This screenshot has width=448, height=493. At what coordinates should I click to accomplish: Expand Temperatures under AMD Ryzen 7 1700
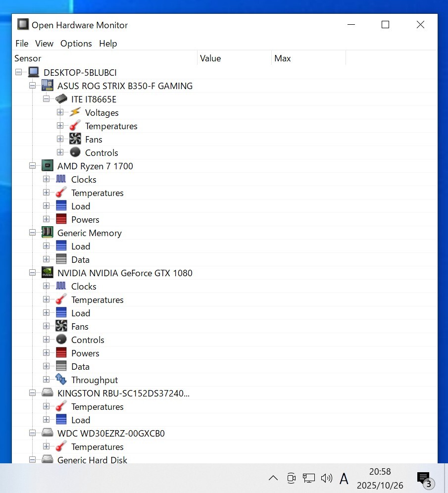(x=46, y=193)
